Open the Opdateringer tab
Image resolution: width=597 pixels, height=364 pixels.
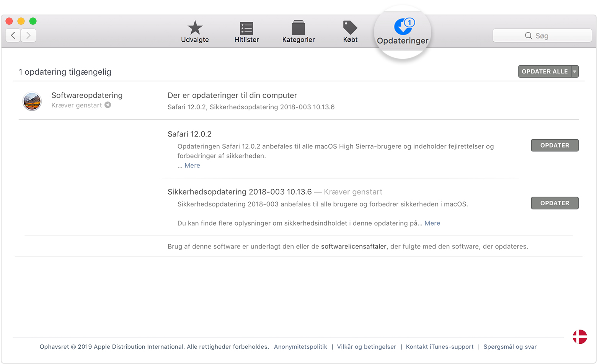pos(403,31)
